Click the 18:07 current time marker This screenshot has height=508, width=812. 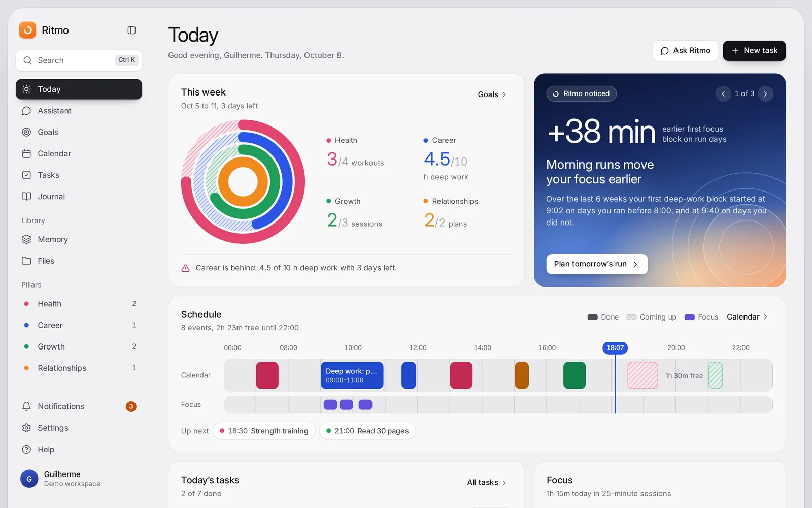[x=615, y=348]
